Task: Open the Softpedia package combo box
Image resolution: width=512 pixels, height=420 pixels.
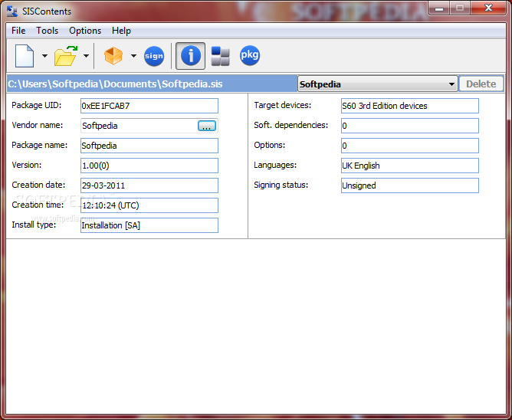Action: click(x=377, y=84)
